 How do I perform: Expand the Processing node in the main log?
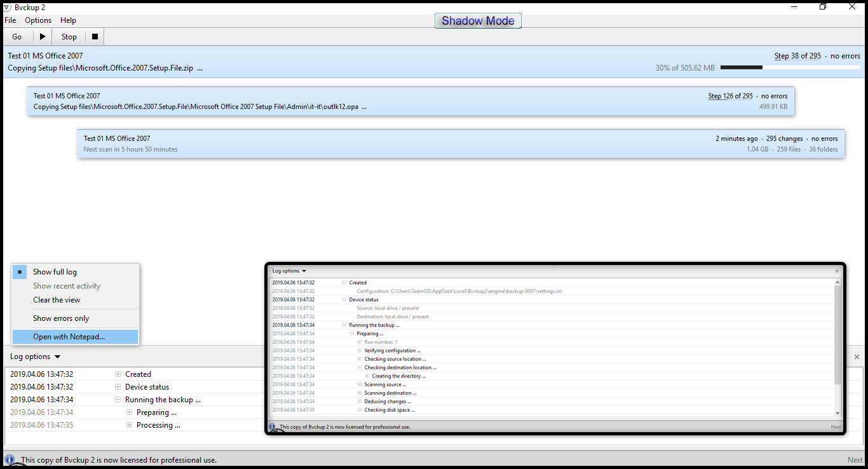point(129,425)
